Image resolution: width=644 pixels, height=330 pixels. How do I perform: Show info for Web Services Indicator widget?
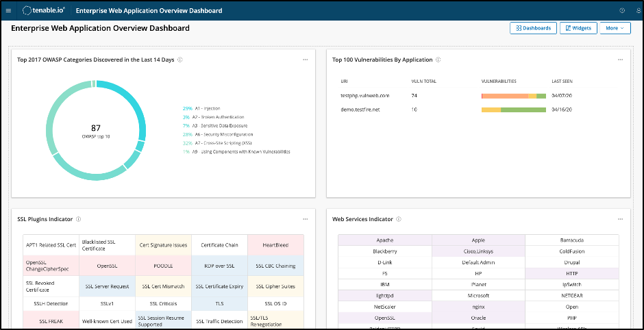point(399,219)
